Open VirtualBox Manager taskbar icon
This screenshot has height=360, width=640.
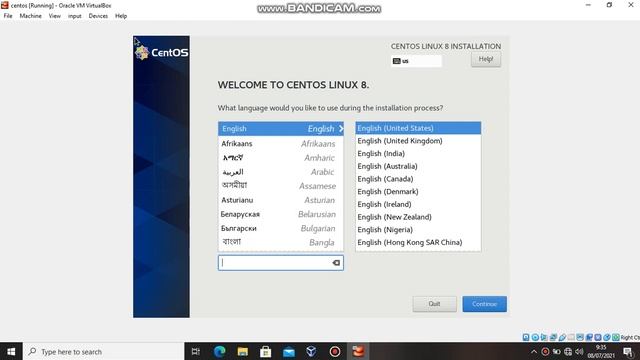311,351
